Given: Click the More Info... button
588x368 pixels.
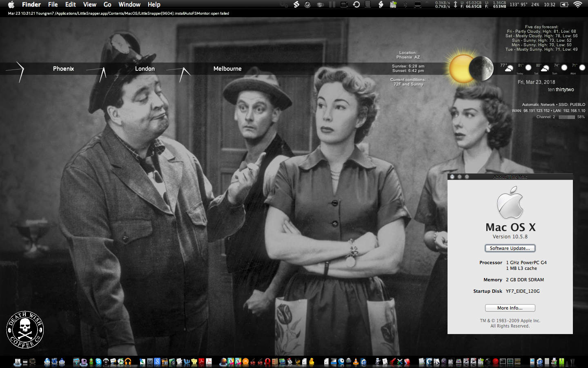Looking at the screenshot, I should click(x=510, y=308).
